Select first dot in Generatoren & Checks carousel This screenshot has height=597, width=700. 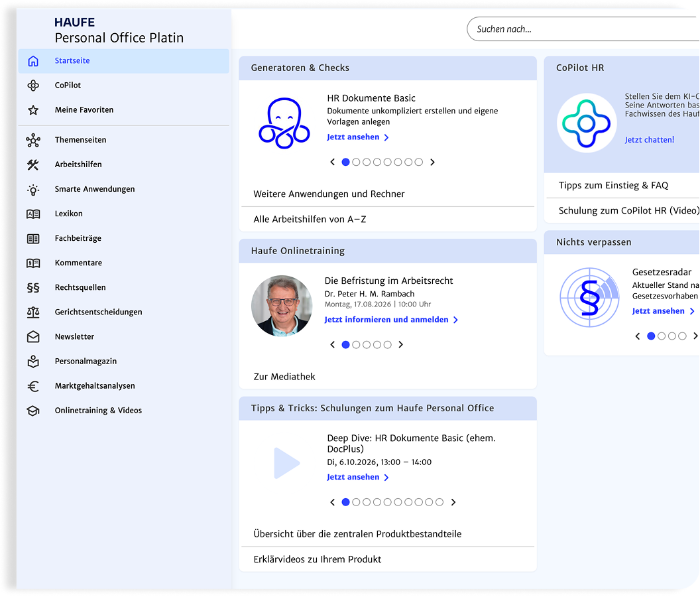pos(345,163)
